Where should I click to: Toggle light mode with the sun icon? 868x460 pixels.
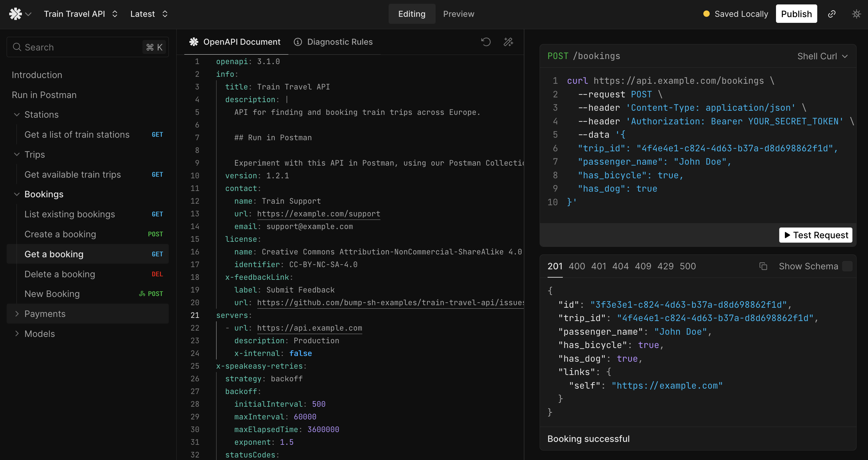pos(856,14)
